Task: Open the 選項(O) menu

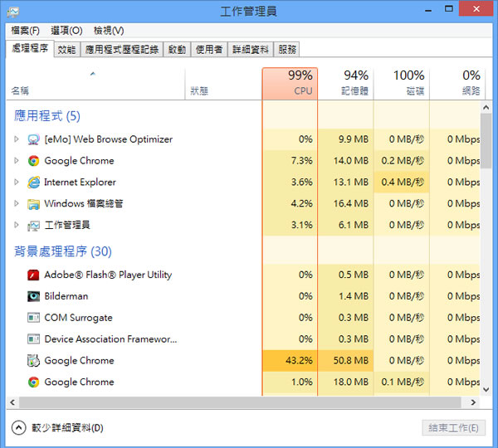Action: point(66,31)
